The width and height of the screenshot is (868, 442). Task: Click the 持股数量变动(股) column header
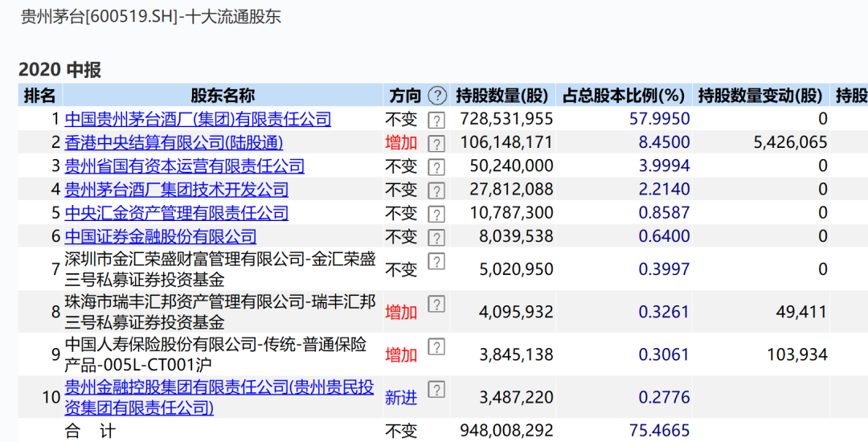(760, 95)
